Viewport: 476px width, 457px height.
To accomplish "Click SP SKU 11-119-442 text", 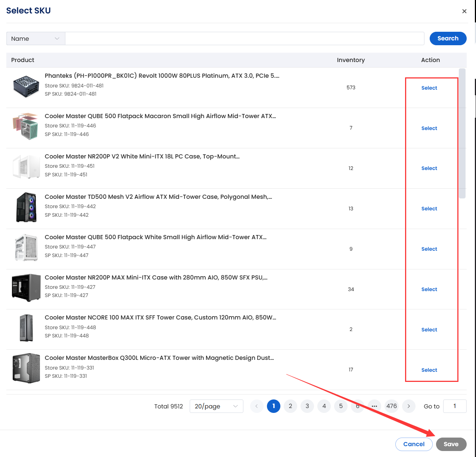I will [67, 215].
